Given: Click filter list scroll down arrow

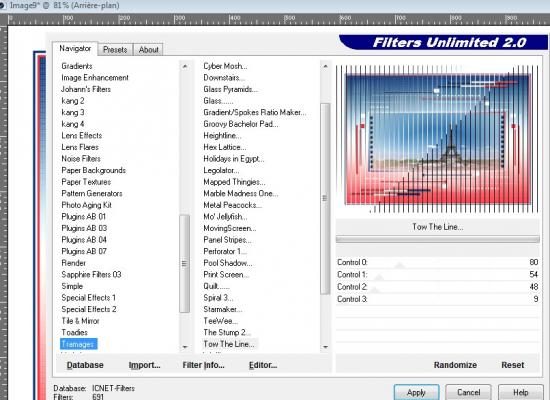Looking at the screenshot, I should coord(326,347).
